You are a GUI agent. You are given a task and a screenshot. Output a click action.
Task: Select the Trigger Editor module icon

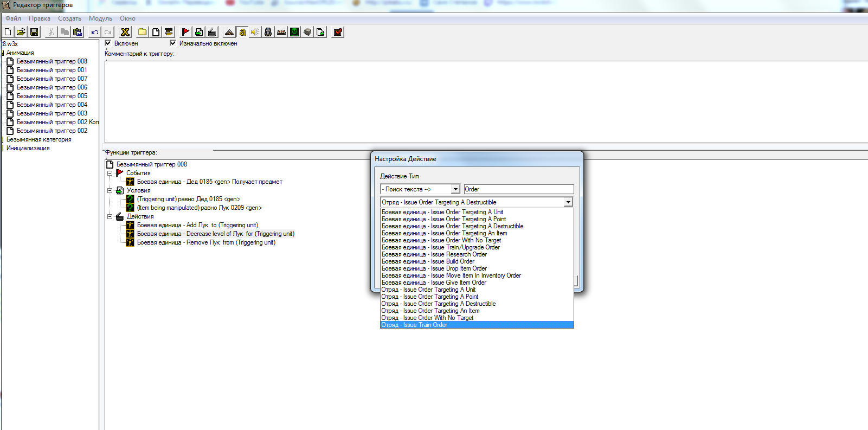pos(242,32)
